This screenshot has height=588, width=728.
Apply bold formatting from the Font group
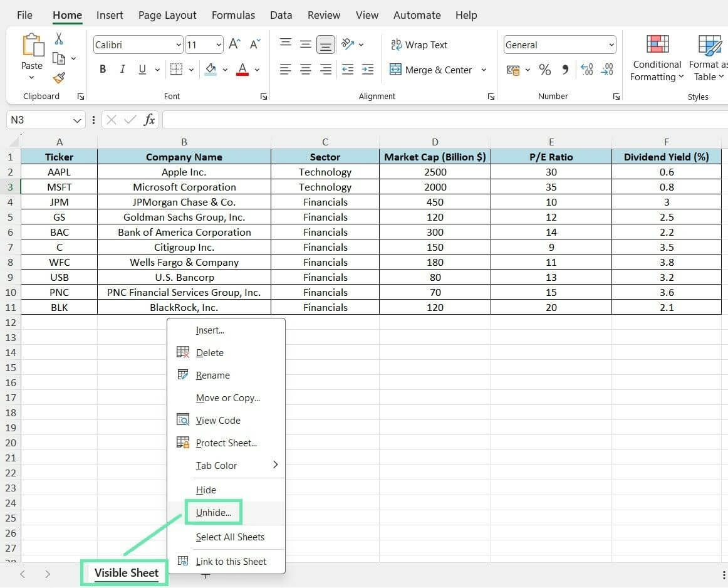click(x=103, y=69)
